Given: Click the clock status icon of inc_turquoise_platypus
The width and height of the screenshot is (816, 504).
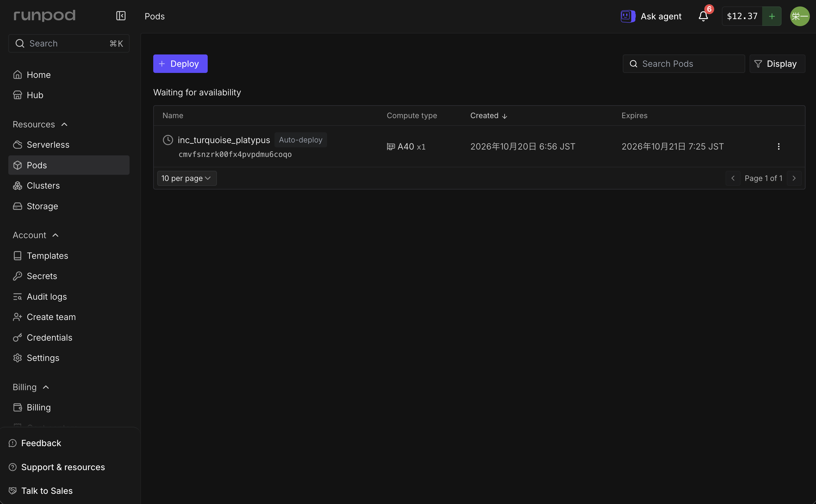Looking at the screenshot, I should (168, 140).
